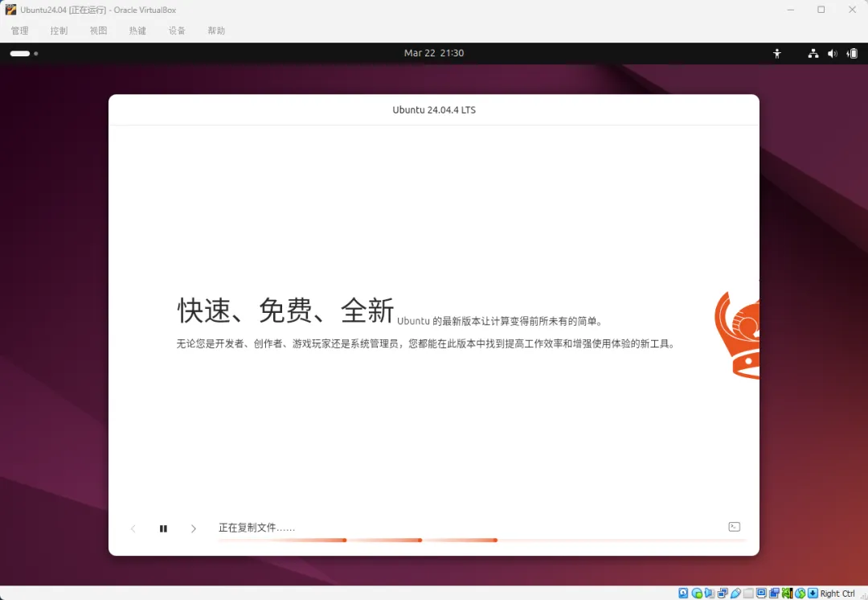Click the installation progress bar
868x600 pixels.
482,540
